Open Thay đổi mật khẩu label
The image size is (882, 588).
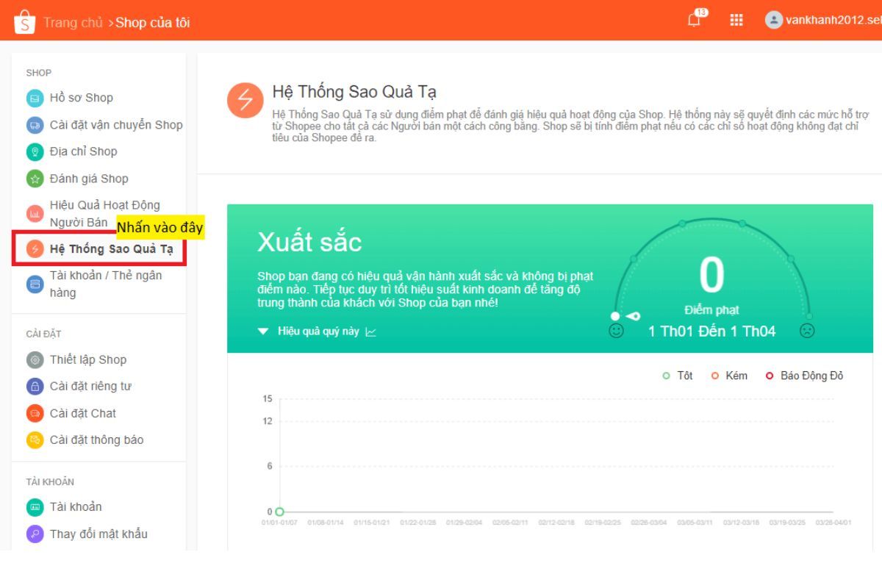[98, 534]
